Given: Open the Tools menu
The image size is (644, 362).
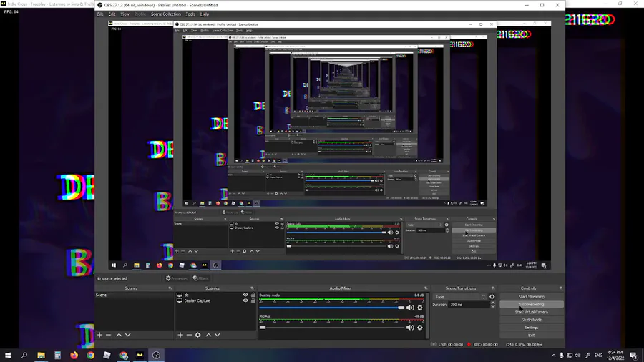Looking at the screenshot, I should point(190,14).
